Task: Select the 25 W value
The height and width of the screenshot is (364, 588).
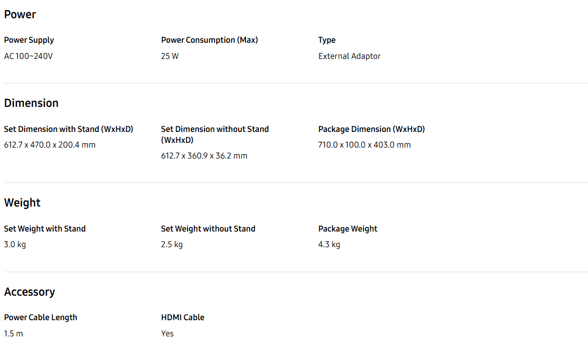Action: [x=170, y=56]
